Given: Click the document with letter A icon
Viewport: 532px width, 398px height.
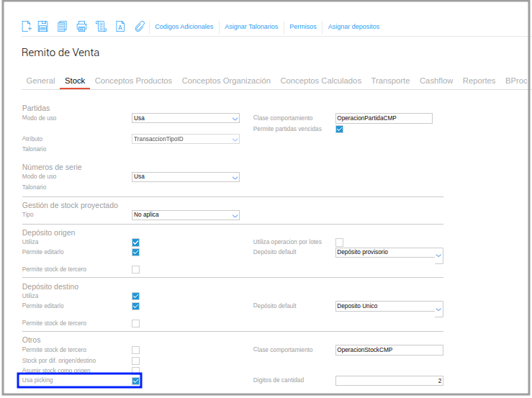Looking at the screenshot, I should 120,26.
